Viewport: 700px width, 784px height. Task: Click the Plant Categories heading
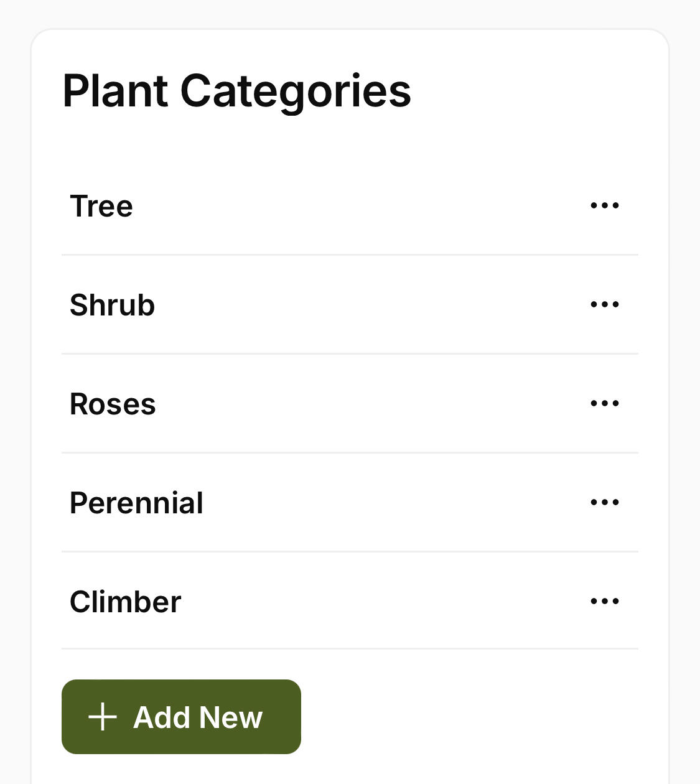(236, 91)
